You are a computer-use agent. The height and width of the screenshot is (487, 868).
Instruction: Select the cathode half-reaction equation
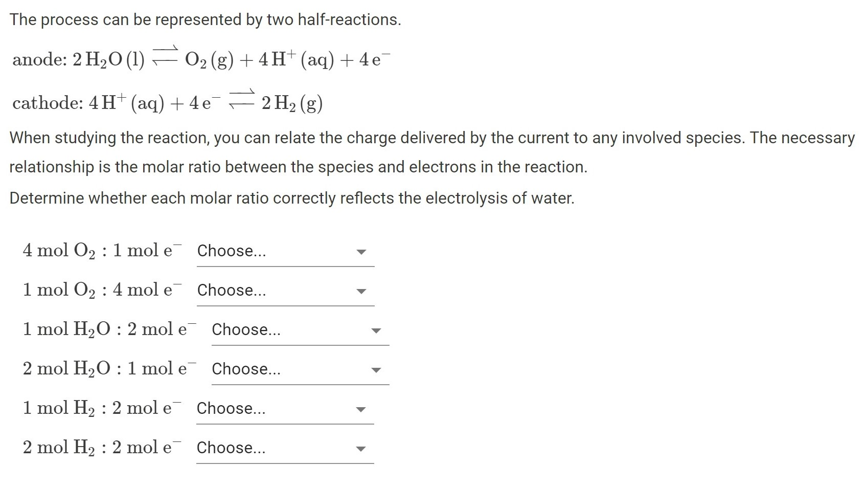click(x=169, y=102)
